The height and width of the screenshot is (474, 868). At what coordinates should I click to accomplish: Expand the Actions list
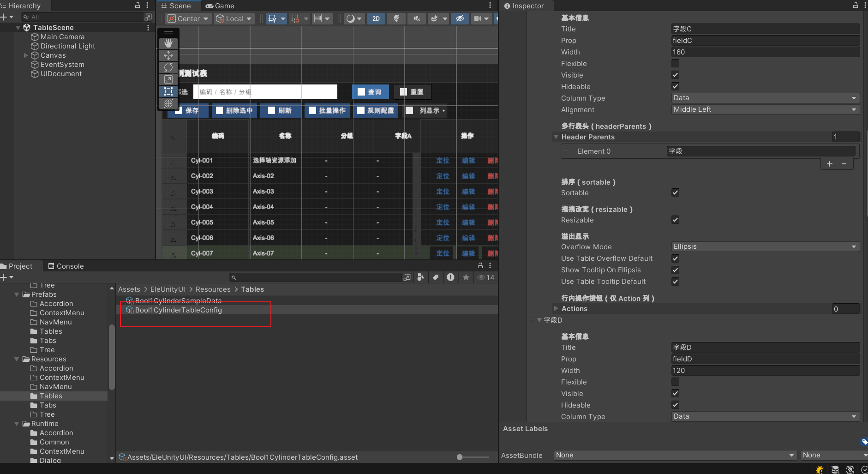tap(556, 308)
